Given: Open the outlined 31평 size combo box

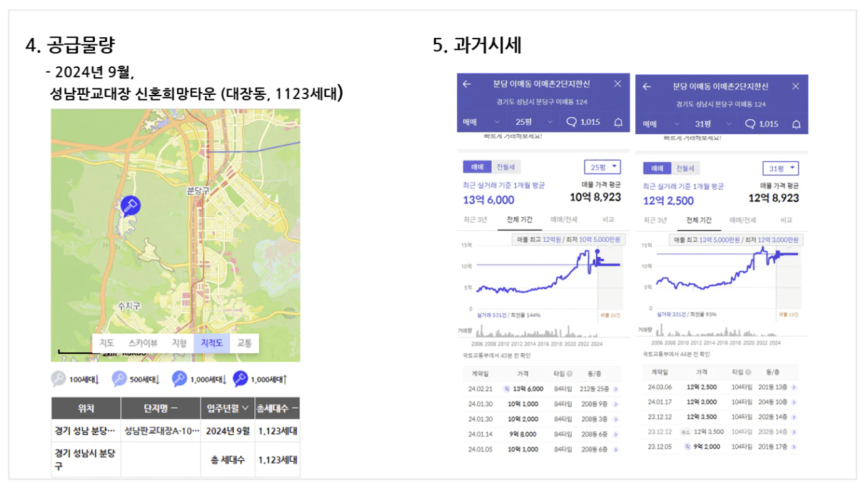Looking at the screenshot, I should [780, 168].
